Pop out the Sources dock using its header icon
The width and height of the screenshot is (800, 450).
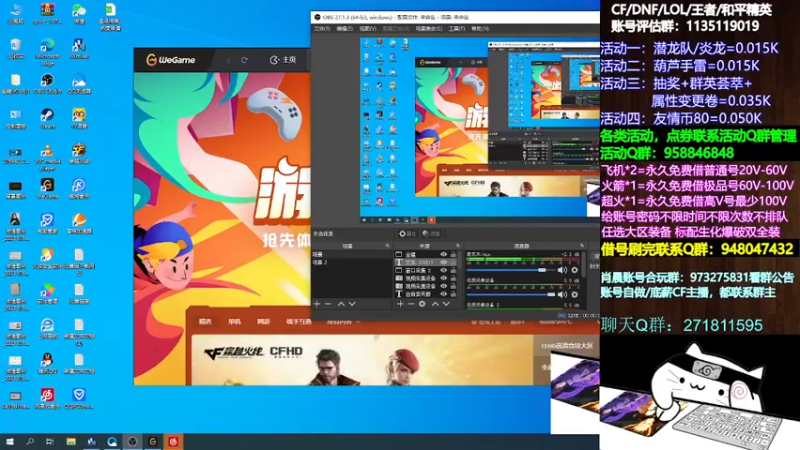[x=458, y=246]
